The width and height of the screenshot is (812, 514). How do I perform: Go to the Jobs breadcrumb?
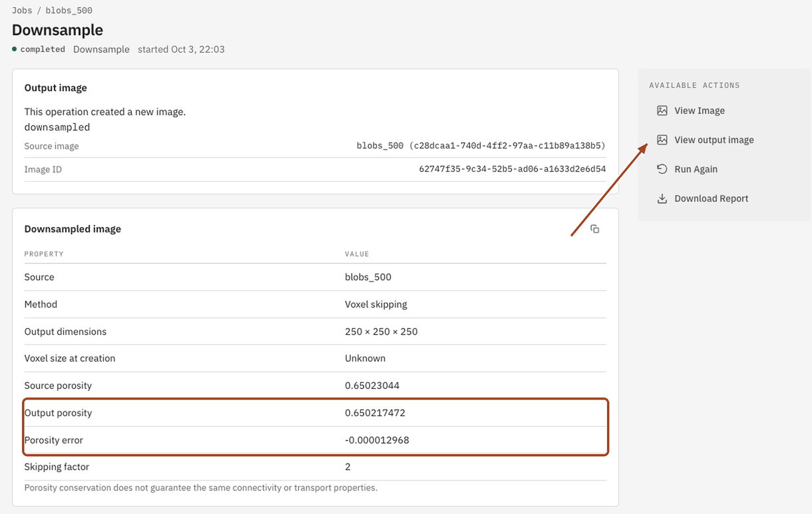[x=22, y=11]
